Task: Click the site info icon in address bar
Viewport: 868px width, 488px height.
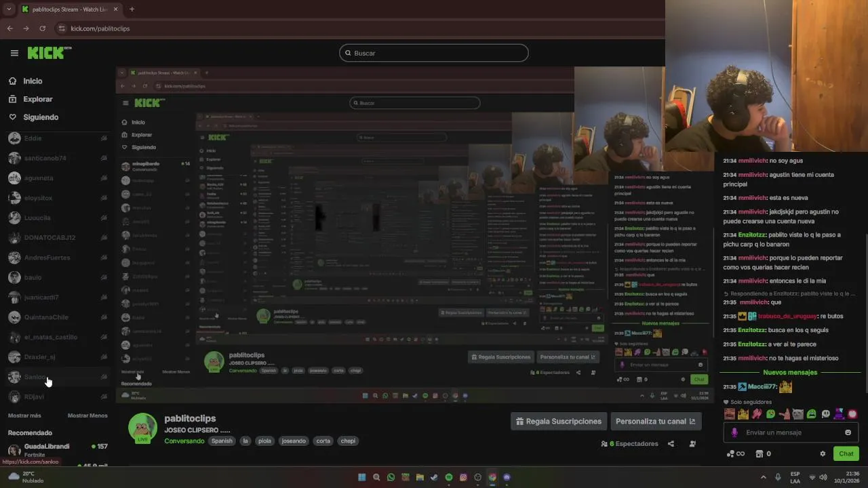Action: pyautogui.click(x=62, y=28)
